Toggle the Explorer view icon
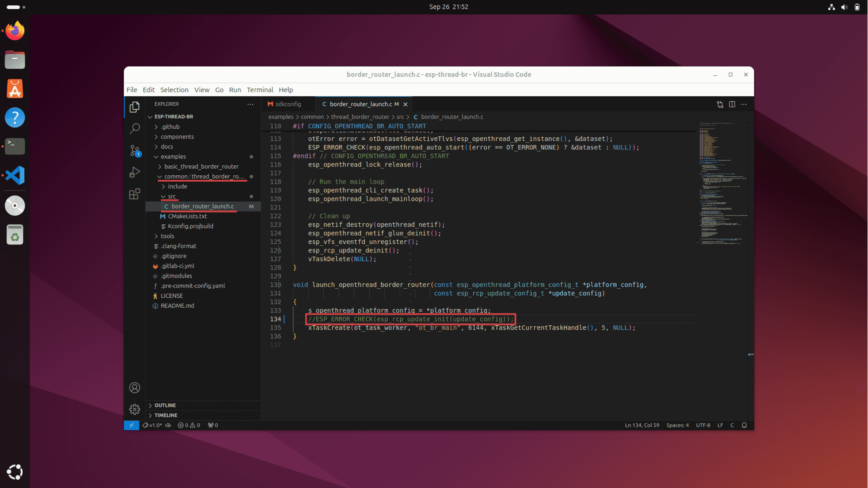 [x=134, y=107]
